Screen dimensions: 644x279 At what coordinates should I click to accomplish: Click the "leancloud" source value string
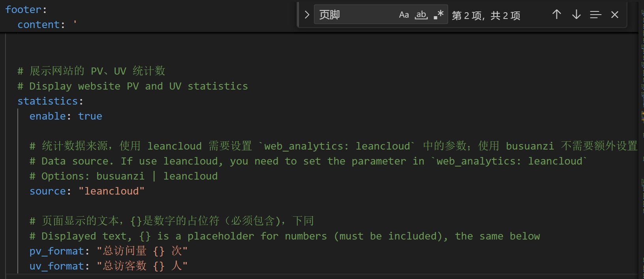pyautogui.click(x=111, y=191)
